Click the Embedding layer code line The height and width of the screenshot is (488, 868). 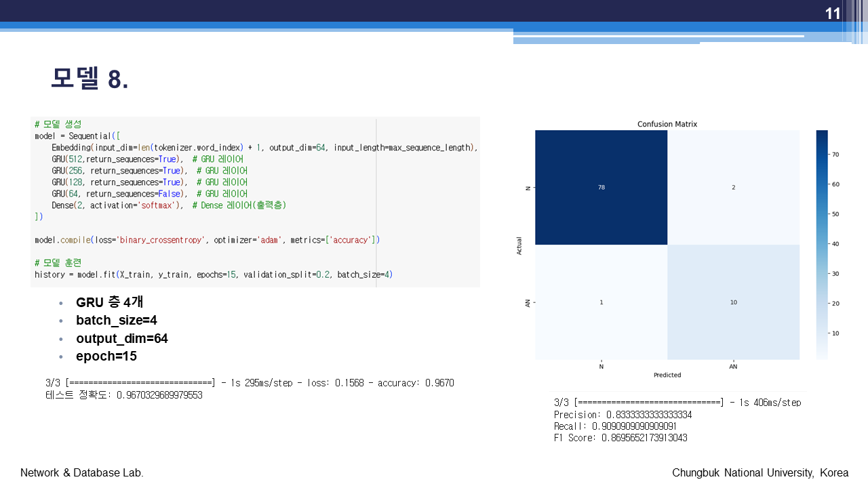pyautogui.click(x=264, y=147)
